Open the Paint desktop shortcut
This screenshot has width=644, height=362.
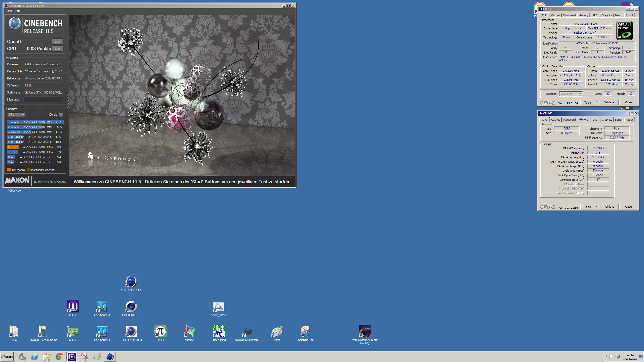point(277,333)
